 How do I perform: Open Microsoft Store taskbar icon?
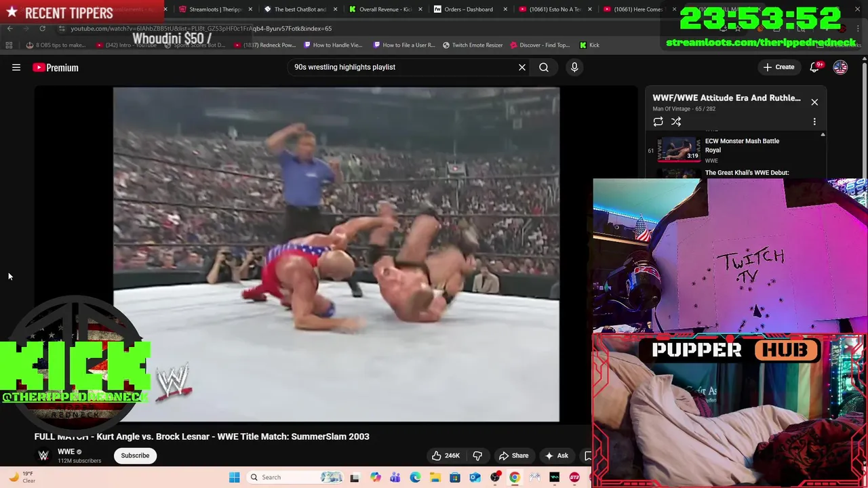[x=455, y=477]
